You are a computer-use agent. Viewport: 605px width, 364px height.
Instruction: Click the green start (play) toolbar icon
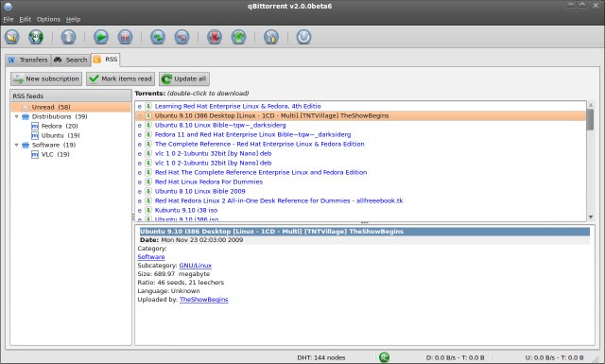[x=101, y=37]
